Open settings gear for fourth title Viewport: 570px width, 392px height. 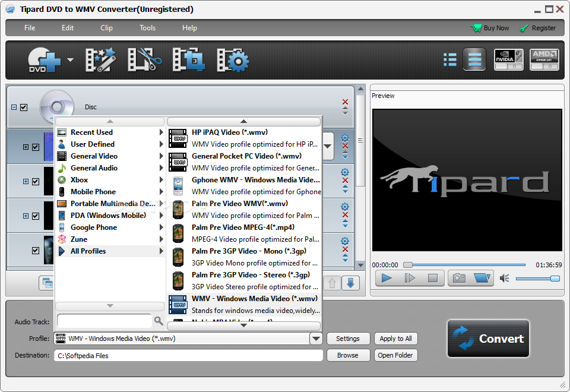click(x=345, y=241)
